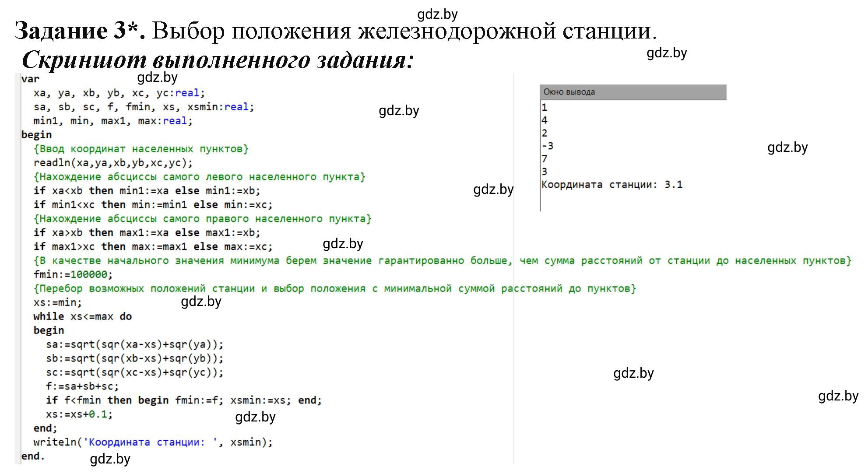
Task: Click the line 'sc:=sqrt(sqr(xc-xs)+sqr(yc));'
Action: point(134,372)
